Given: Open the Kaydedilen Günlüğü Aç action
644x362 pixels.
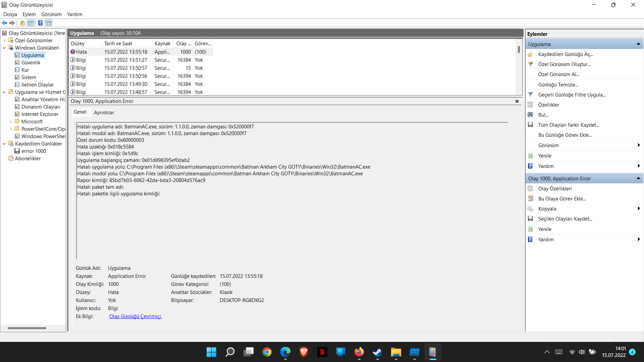Looking at the screenshot, I should [x=565, y=54].
